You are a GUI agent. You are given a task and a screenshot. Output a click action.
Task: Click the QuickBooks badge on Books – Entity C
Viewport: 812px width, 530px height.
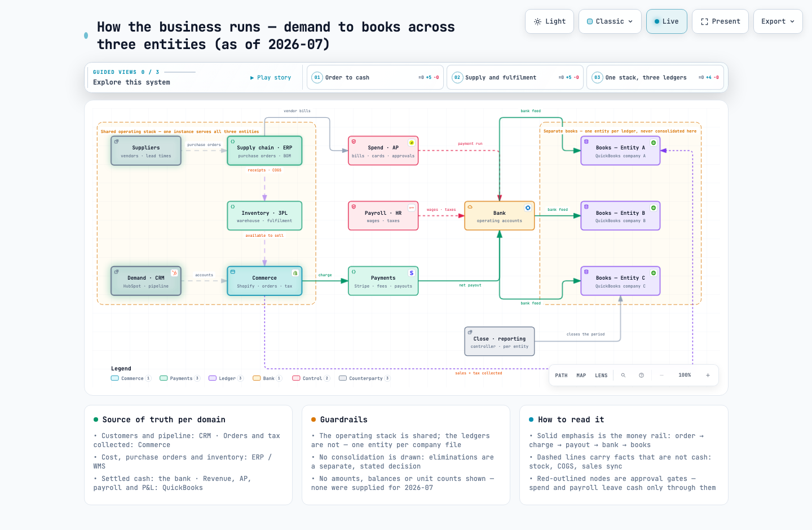click(x=654, y=273)
